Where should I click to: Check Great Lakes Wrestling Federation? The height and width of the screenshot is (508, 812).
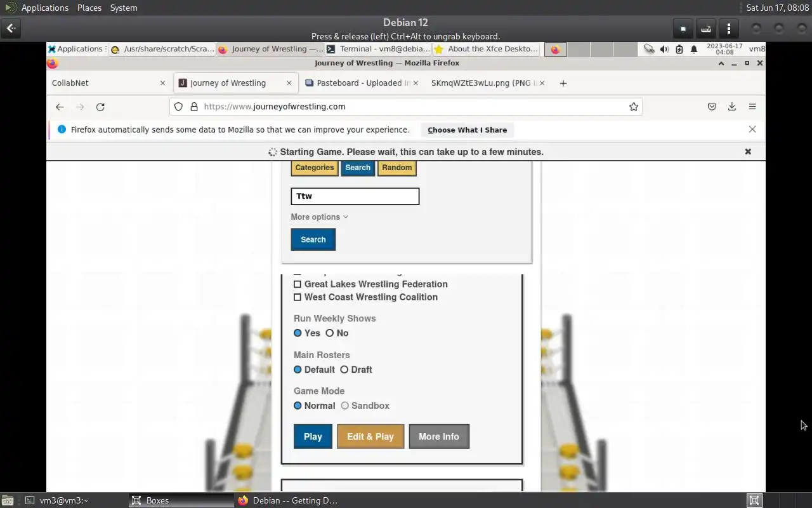[x=297, y=284]
